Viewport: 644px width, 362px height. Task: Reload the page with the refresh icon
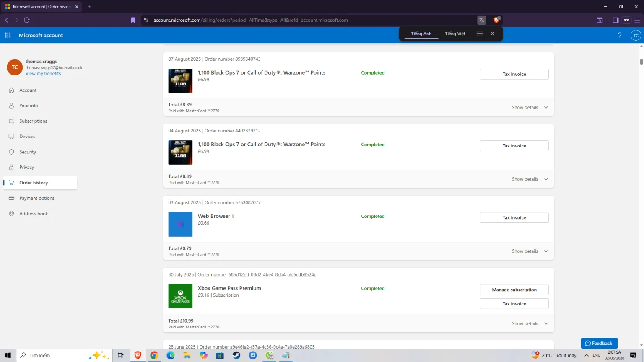pos(27,20)
